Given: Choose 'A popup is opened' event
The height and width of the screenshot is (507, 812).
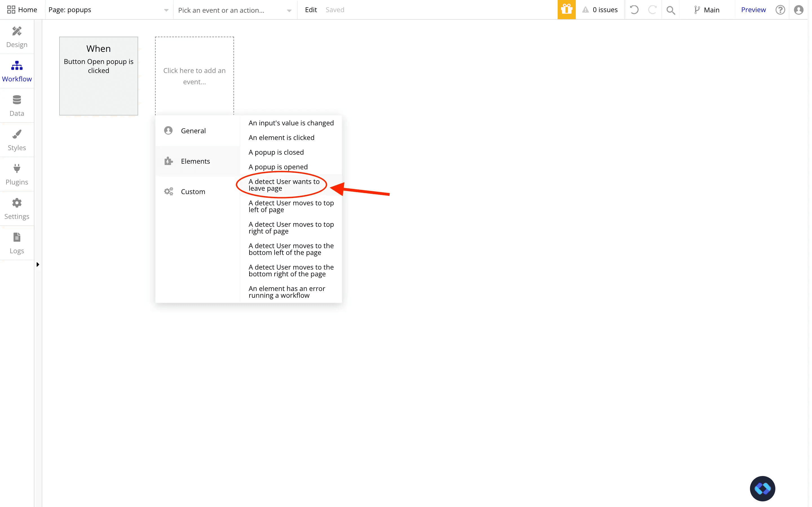Looking at the screenshot, I should [x=278, y=167].
